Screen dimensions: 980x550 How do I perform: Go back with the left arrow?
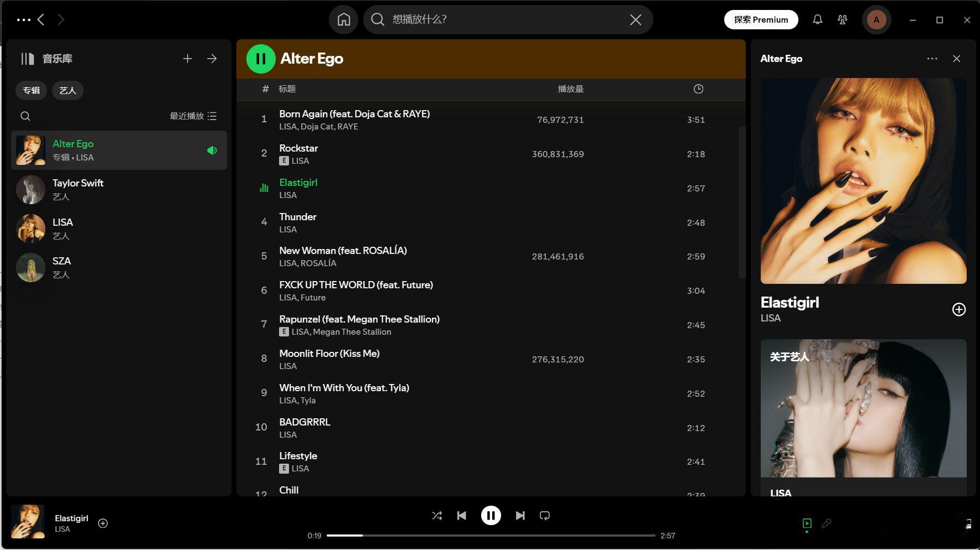41,20
